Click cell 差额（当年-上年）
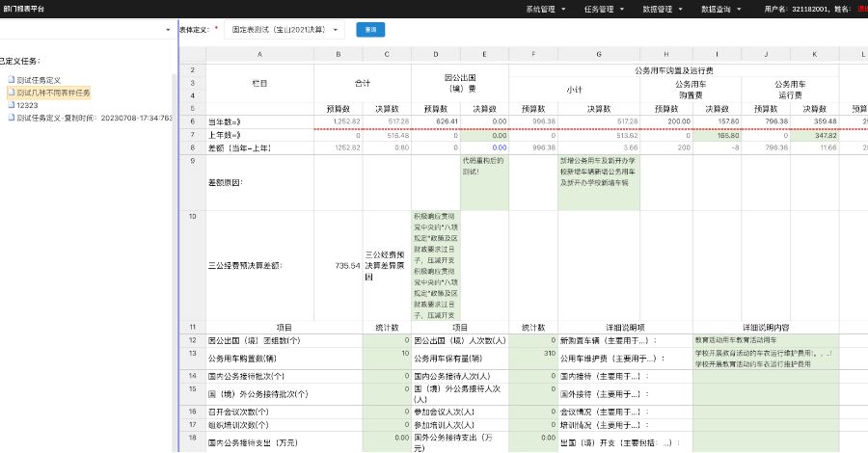This screenshot has height=453, width=868. (259, 148)
